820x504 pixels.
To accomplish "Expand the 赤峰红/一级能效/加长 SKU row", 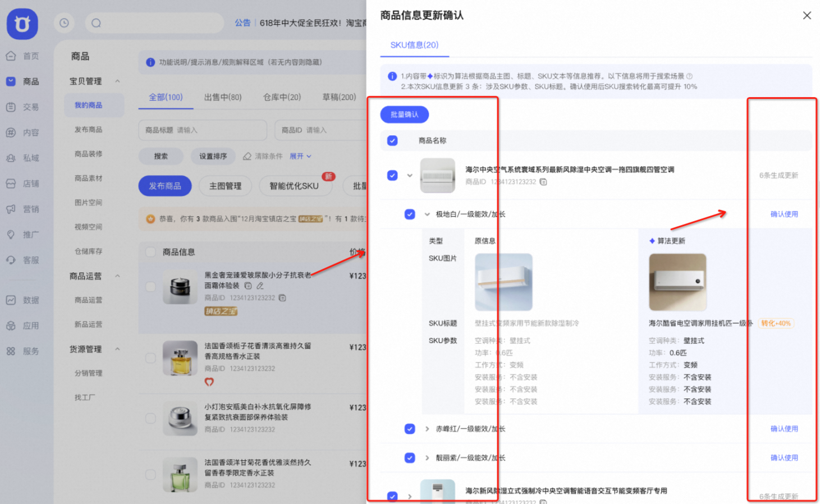I will click(x=427, y=428).
